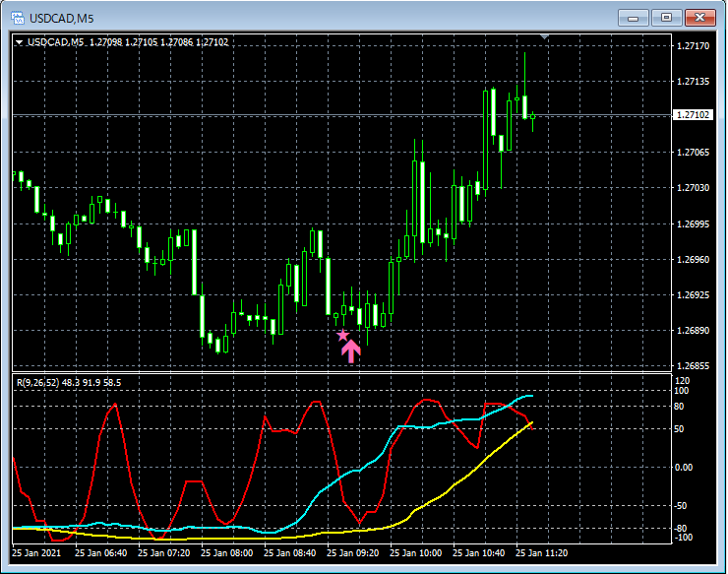
Task: Click the time axis label '25 Jan 11:20'
Action: pyautogui.click(x=542, y=553)
